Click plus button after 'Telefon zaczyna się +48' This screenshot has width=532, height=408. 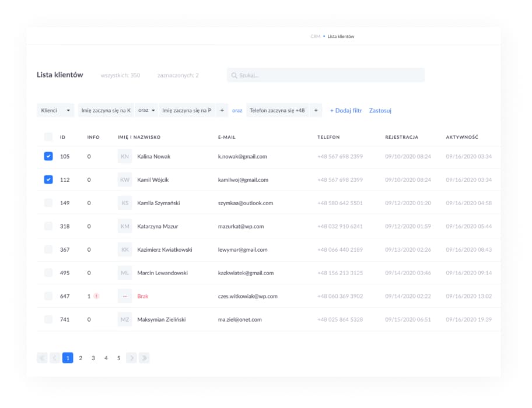(x=316, y=110)
